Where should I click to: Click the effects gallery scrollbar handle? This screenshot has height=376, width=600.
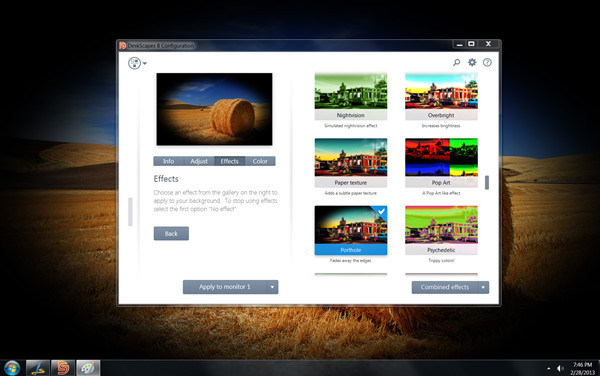tap(487, 182)
